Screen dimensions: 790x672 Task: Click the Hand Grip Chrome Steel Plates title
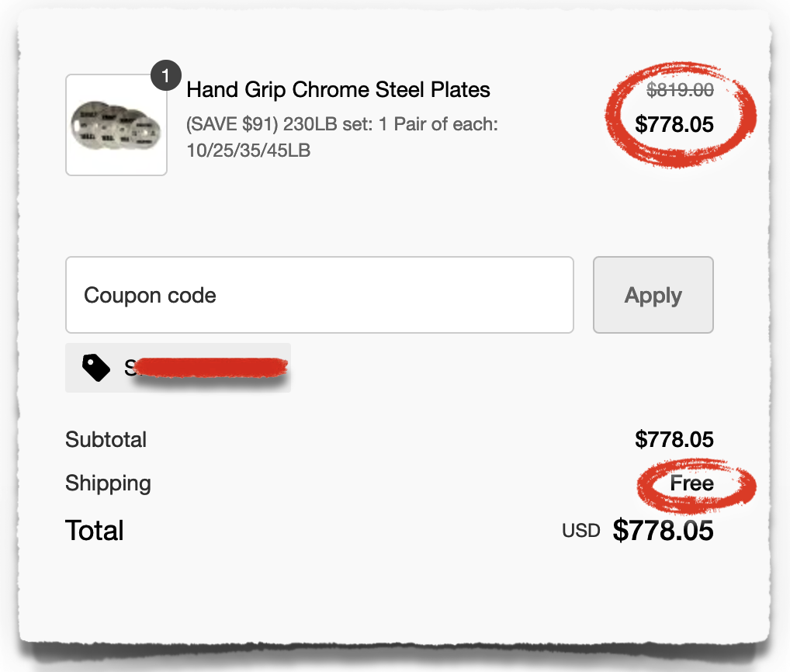(x=338, y=90)
